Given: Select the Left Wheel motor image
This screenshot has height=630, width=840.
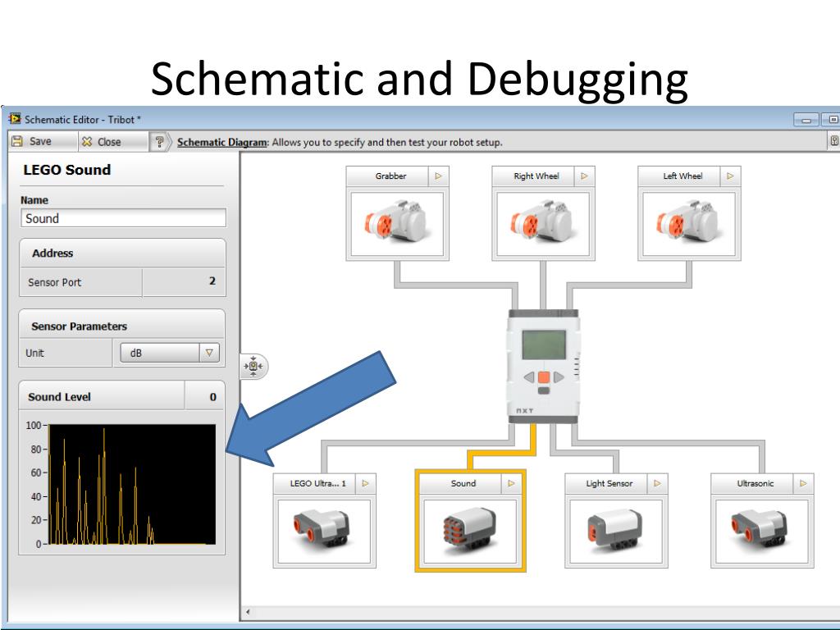Looking at the screenshot, I should click(x=689, y=224).
